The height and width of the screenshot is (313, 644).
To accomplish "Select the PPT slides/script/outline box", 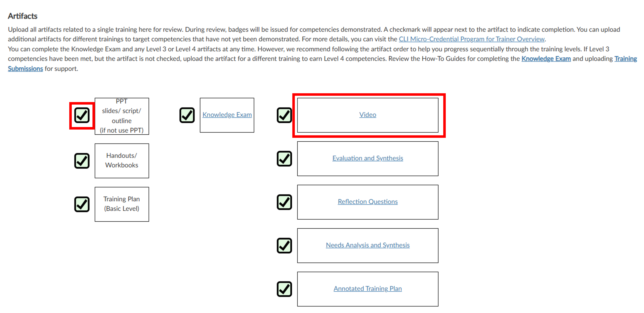I will pyautogui.click(x=122, y=116).
